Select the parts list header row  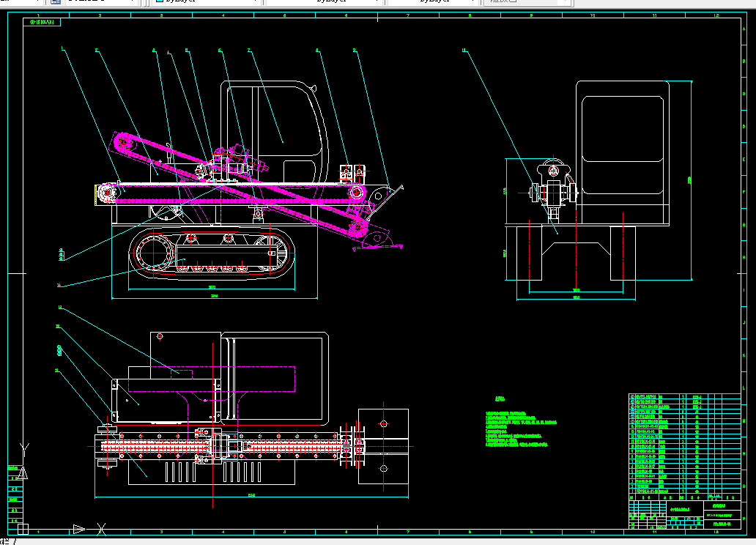click(685, 497)
